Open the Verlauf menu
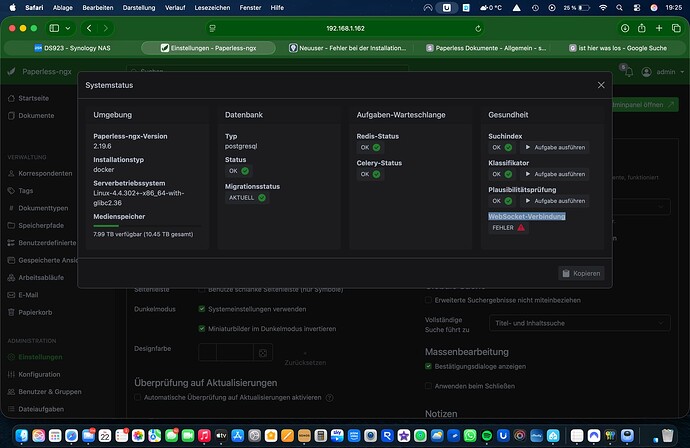The width and height of the screenshot is (690, 448). pyautogui.click(x=175, y=7)
